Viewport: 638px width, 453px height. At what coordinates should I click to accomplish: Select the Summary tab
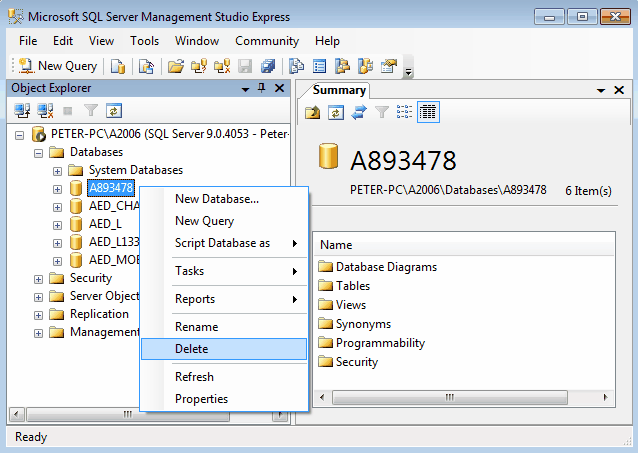click(339, 90)
